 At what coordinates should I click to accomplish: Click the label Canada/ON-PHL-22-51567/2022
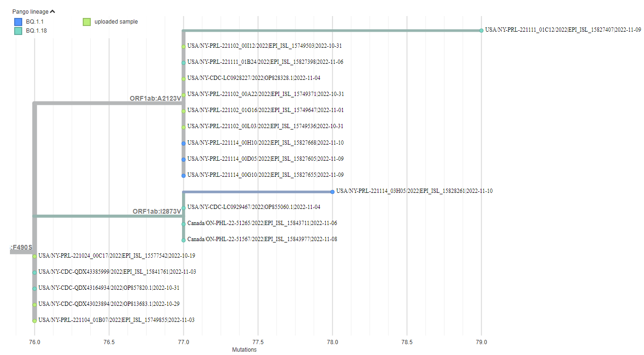(263, 239)
